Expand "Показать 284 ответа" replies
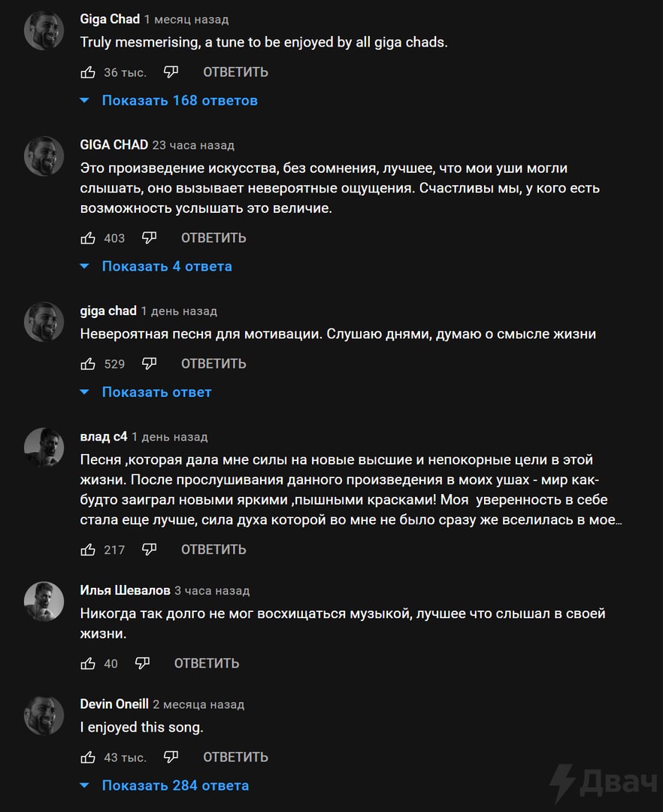663x812 pixels. [x=174, y=786]
